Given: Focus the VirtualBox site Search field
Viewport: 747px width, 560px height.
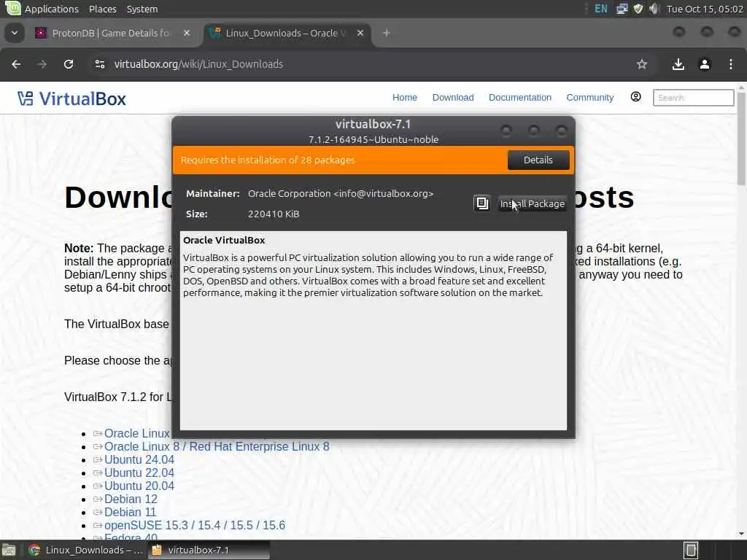Looking at the screenshot, I should click(x=693, y=98).
